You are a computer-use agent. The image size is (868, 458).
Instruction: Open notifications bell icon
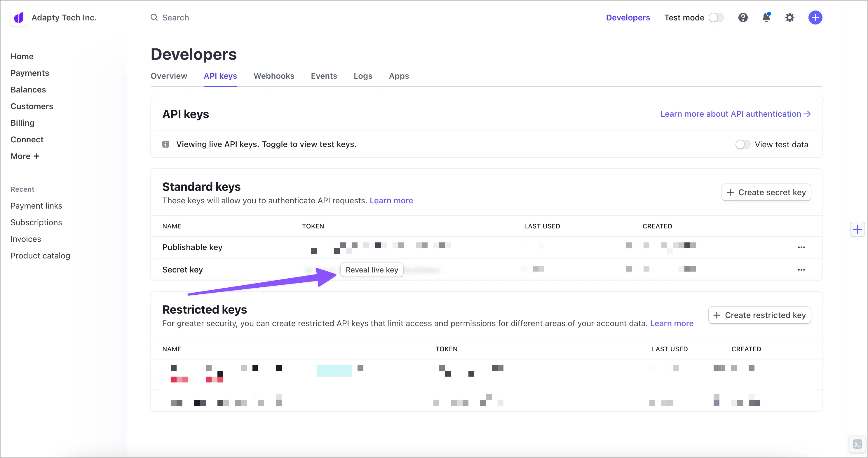[766, 18]
